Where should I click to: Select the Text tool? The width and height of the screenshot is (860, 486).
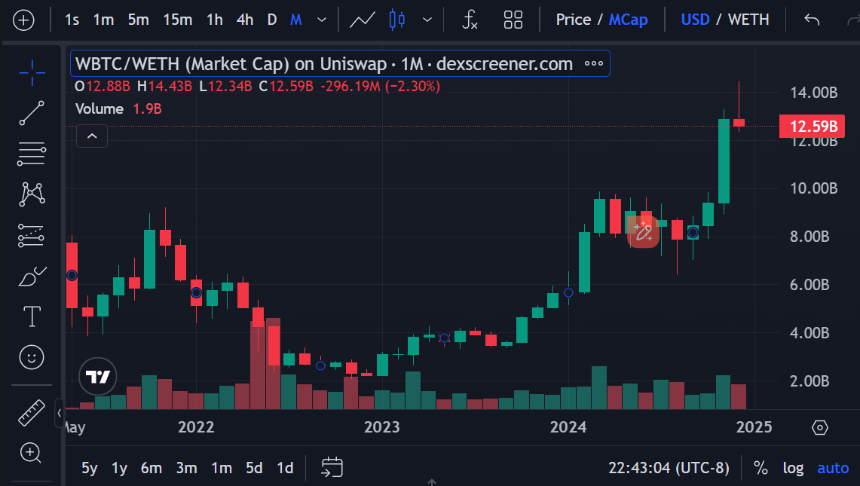pyautogui.click(x=32, y=317)
